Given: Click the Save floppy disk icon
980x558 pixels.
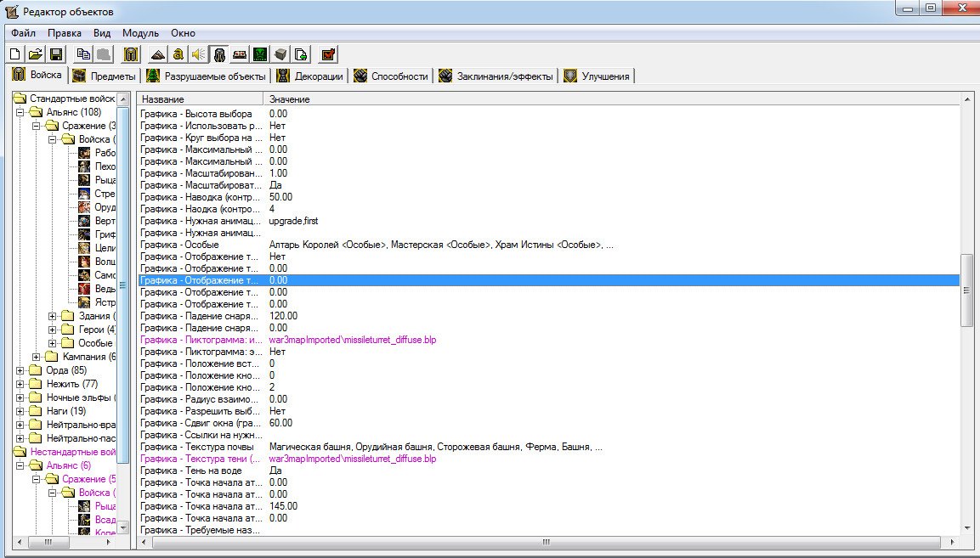Looking at the screenshot, I should click(x=55, y=54).
